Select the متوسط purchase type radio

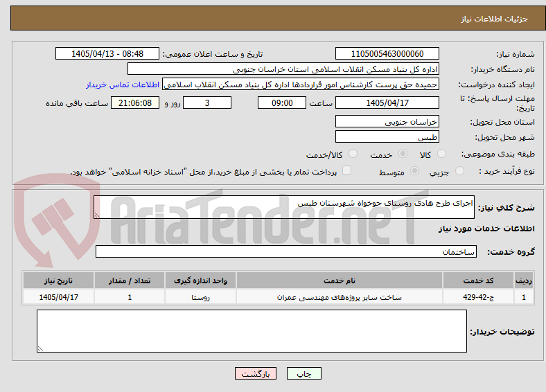click(x=414, y=170)
